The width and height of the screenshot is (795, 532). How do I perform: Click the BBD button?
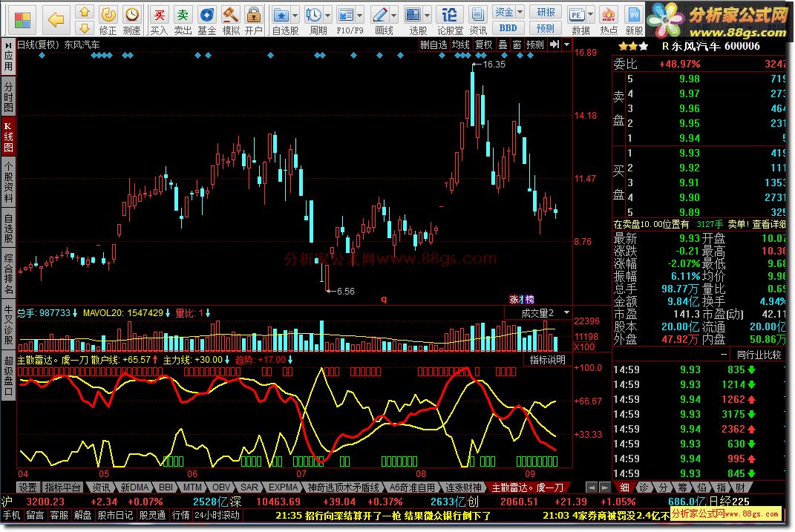point(508,28)
